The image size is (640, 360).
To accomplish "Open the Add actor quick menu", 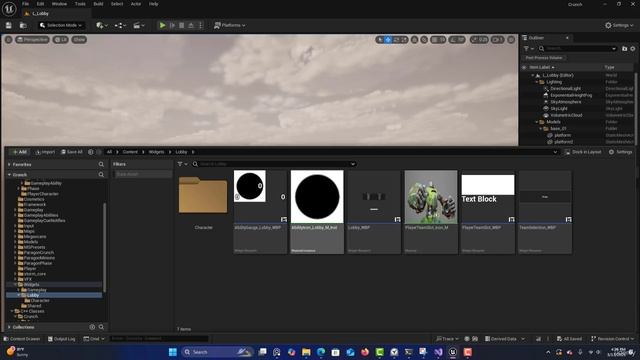I will (102, 25).
